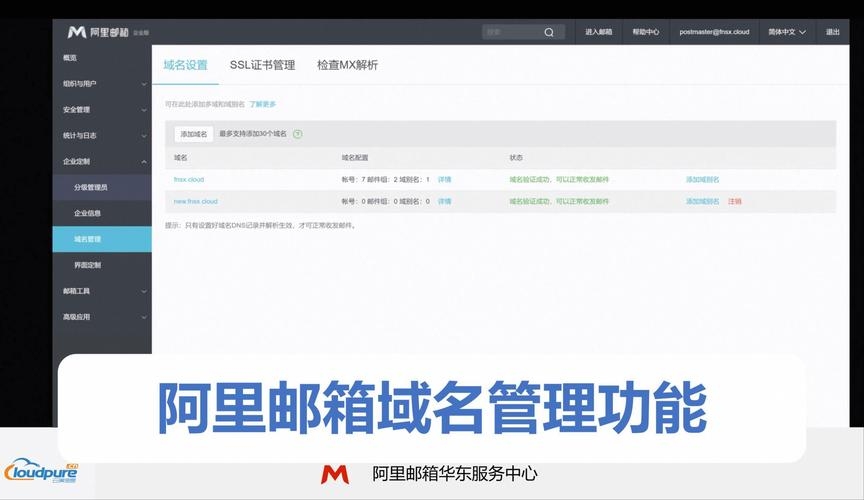
Task: Click the 域名 column header
Action: 181,158
